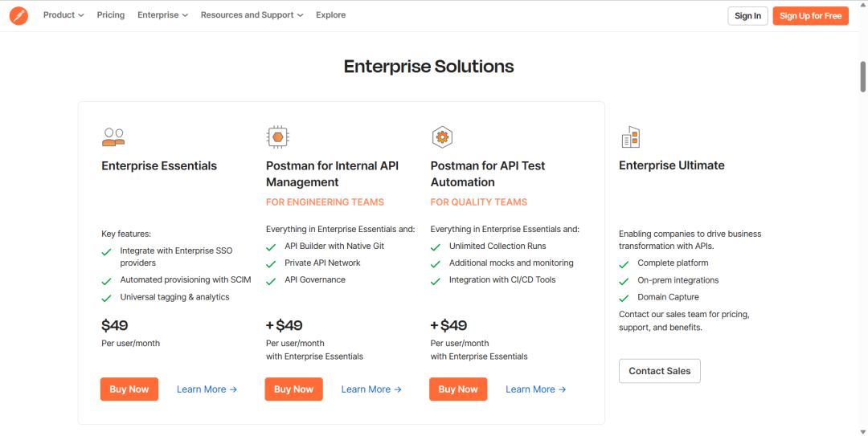
Task: Buy Now for Enterprise Essentials
Action: tap(129, 389)
